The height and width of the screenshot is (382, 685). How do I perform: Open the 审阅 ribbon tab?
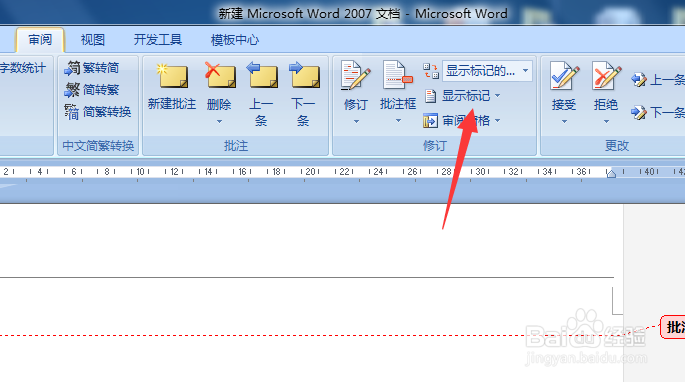pyautogui.click(x=40, y=40)
